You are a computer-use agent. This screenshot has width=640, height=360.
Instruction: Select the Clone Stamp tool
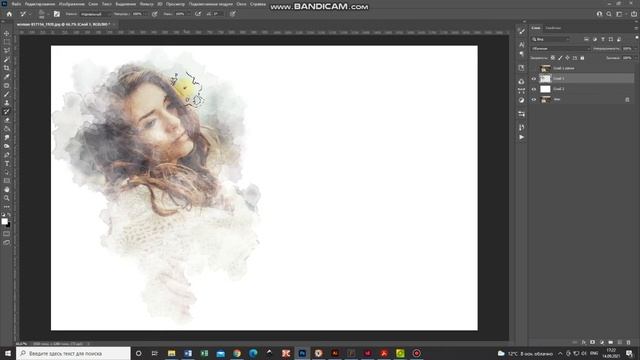(7, 103)
